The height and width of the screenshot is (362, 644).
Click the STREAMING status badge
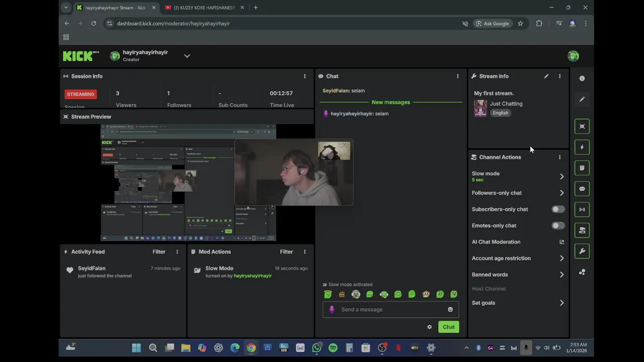(x=80, y=94)
